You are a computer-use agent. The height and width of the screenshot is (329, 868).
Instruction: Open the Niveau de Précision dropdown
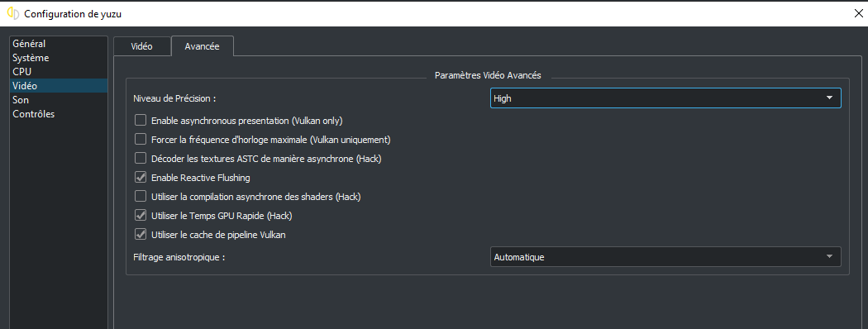click(665, 98)
